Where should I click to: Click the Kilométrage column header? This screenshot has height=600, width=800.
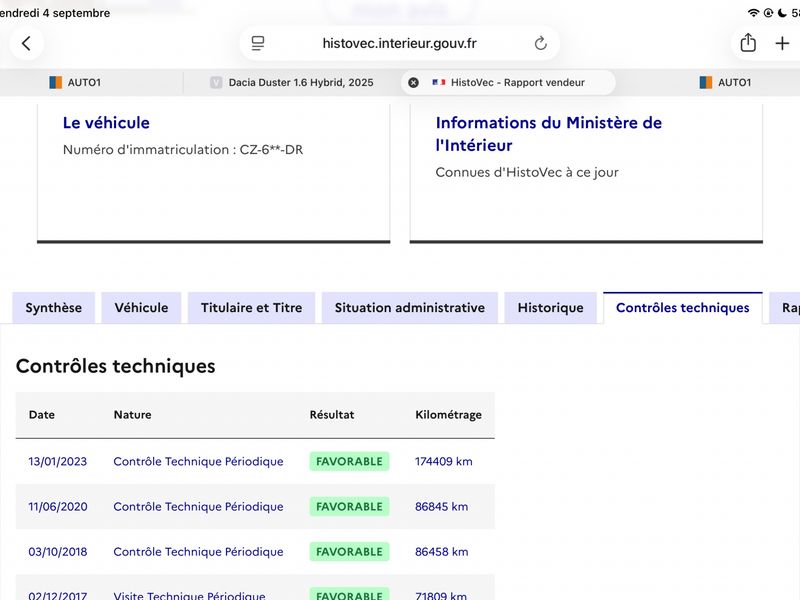tap(448, 415)
